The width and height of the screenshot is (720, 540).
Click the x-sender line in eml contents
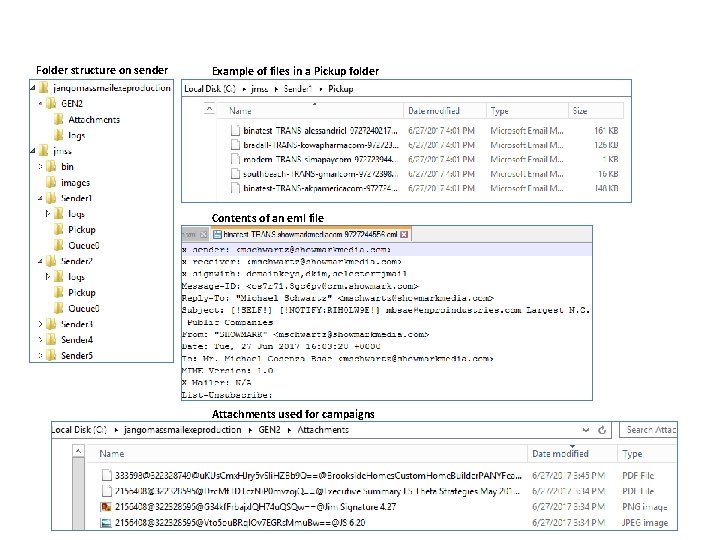click(x=386, y=250)
